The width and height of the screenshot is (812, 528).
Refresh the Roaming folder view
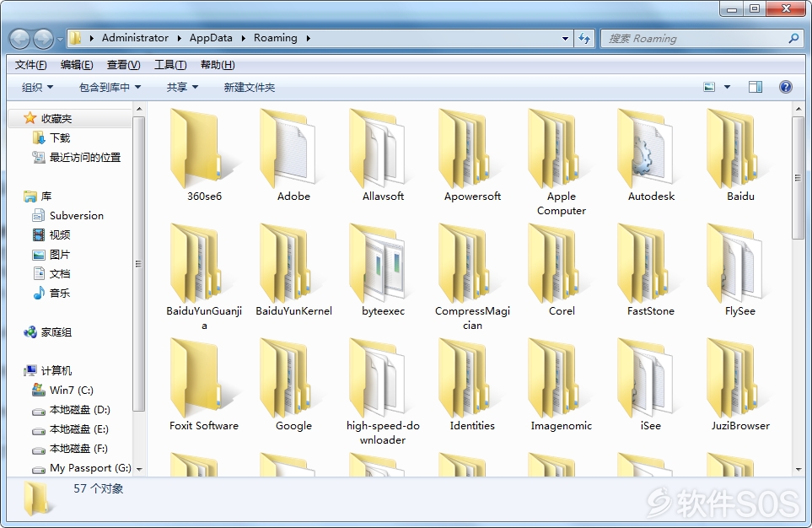tap(584, 38)
